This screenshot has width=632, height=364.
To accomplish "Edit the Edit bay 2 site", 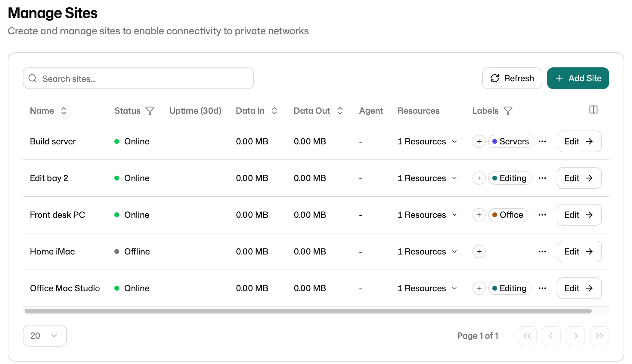I will pyautogui.click(x=579, y=178).
